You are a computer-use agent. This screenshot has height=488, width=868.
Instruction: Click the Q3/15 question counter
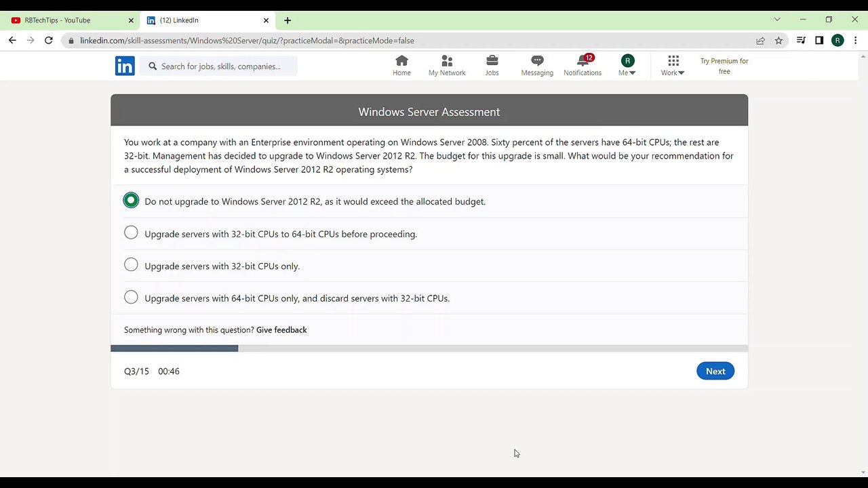point(136,371)
